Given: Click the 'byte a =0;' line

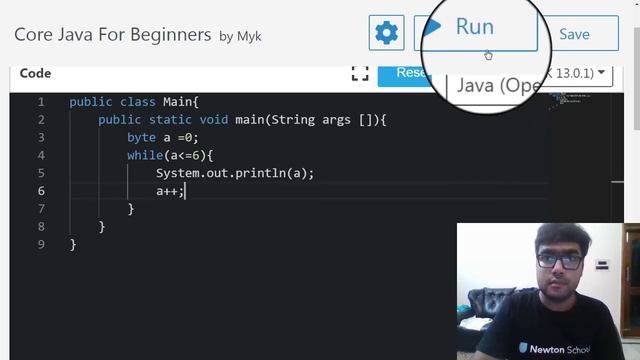Looking at the screenshot, I should coord(163,138).
